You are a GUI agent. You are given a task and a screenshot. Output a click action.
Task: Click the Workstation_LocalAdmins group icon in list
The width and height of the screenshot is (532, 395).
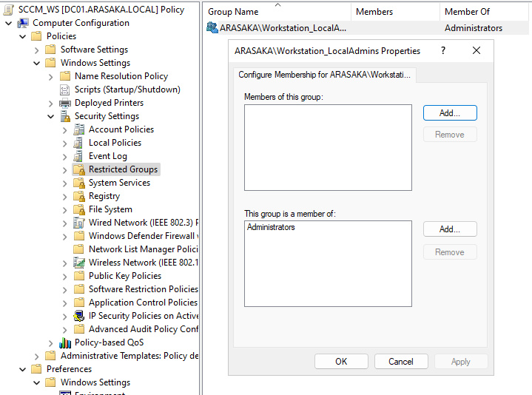pos(212,28)
